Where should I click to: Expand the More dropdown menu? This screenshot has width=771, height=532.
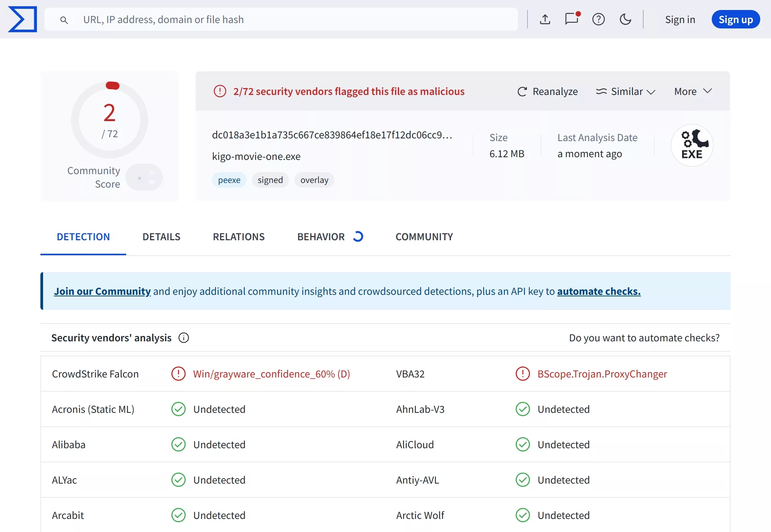tap(693, 91)
